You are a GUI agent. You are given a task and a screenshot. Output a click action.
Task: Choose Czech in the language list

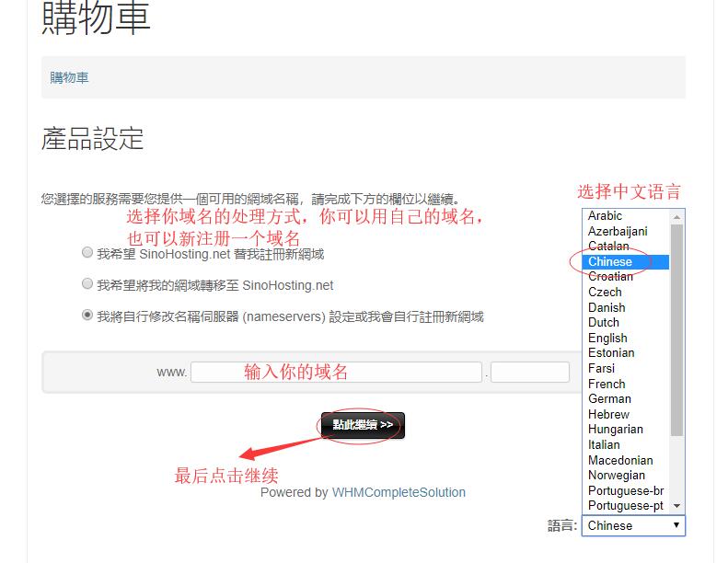point(626,292)
